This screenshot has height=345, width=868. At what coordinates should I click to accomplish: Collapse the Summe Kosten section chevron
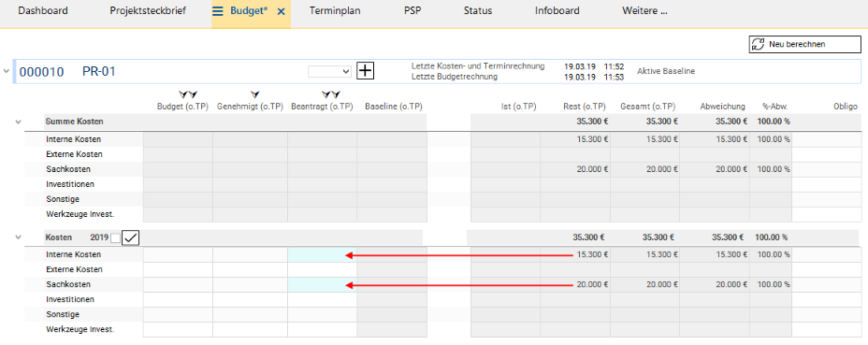coord(19,122)
